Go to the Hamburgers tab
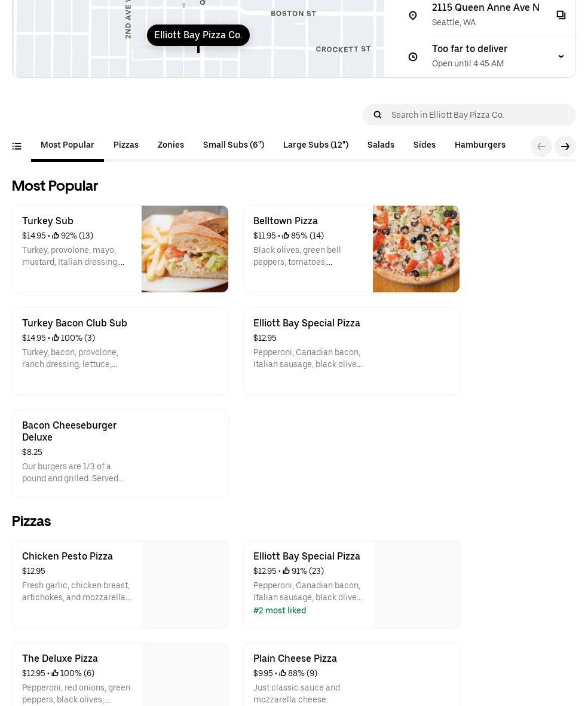588x706 pixels. click(x=480, y=145)
